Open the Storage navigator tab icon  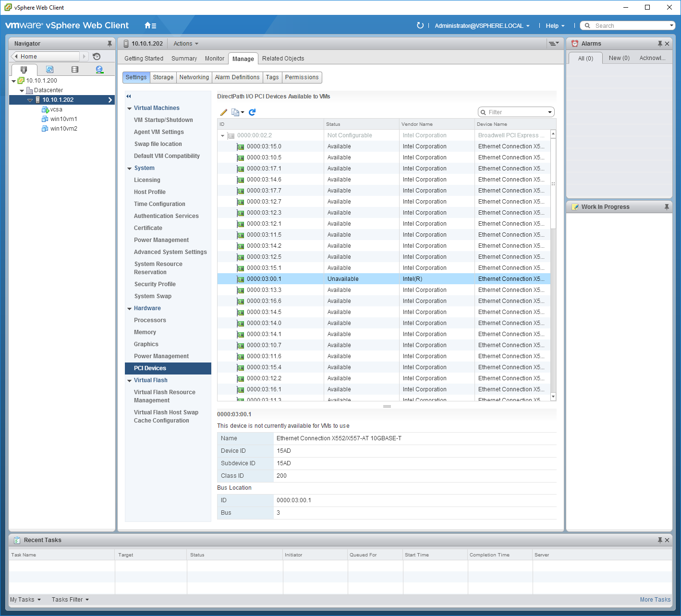74,70
